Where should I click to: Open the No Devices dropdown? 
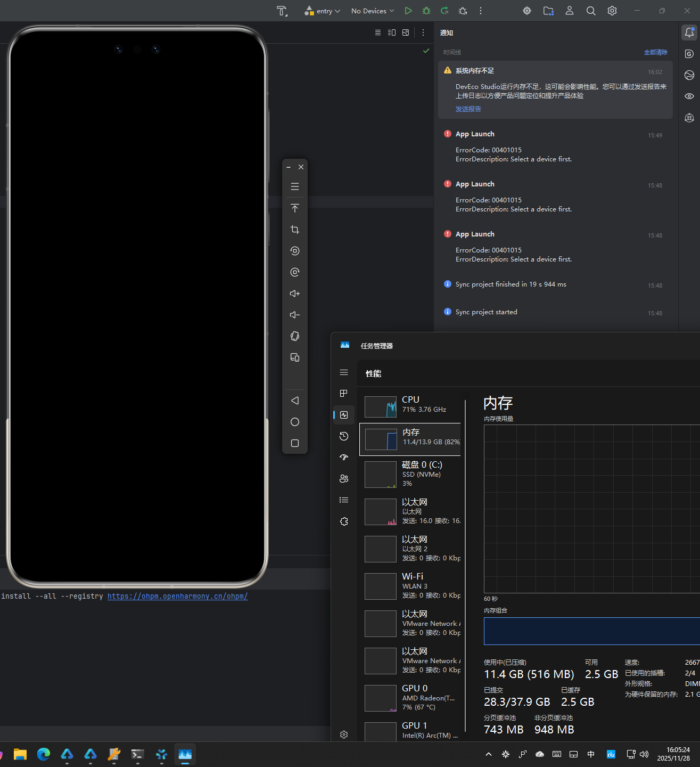[373, 11]
